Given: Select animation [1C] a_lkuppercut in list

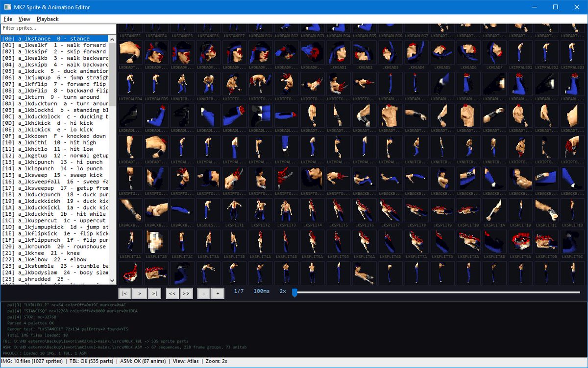Looking at the screenshot, I should tap(54, 220).
